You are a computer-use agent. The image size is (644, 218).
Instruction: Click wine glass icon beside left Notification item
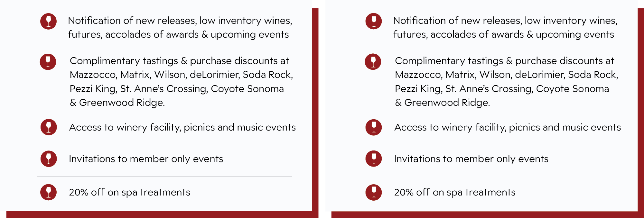[x=48, y=21]
